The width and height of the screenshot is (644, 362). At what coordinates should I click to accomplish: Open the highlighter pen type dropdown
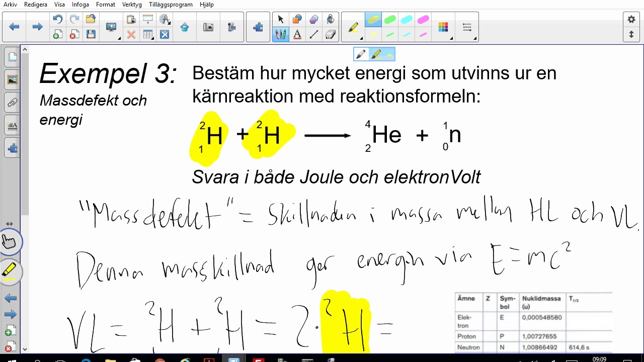click(354, 27)
